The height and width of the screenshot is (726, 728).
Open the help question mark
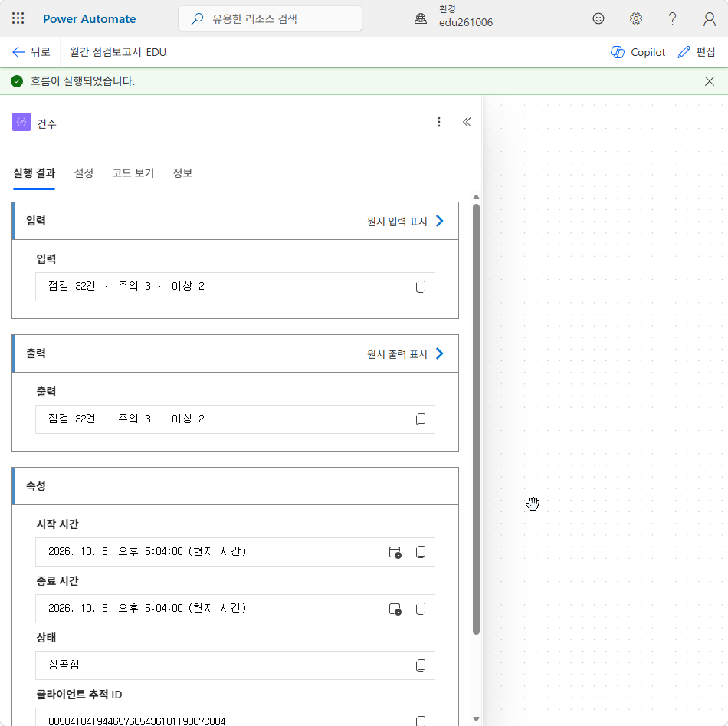click(672, 18)
